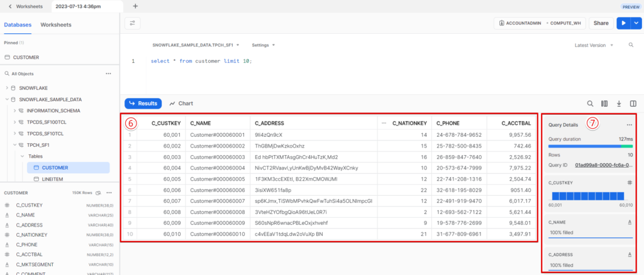Add a new worksheet with plus icon
The image size is (644, 275).
(136, 6)
